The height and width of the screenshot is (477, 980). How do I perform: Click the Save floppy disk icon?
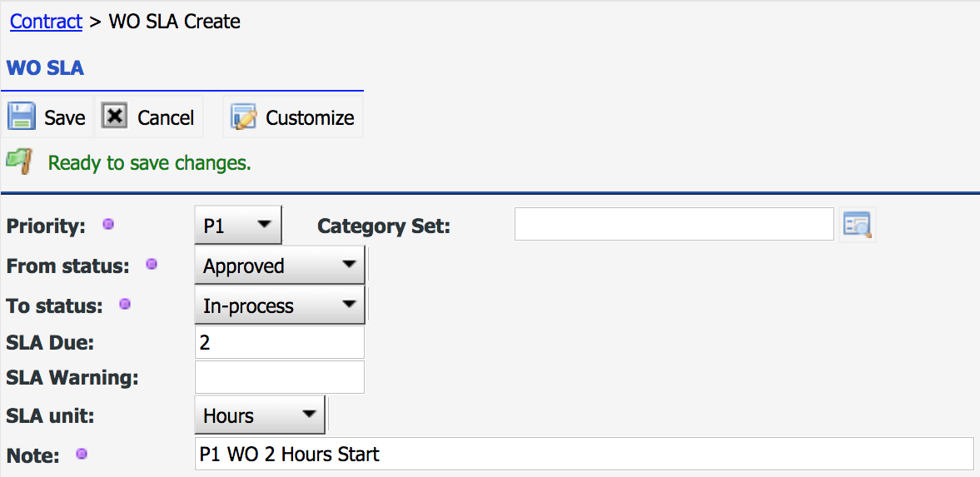[x=22, y=117]
